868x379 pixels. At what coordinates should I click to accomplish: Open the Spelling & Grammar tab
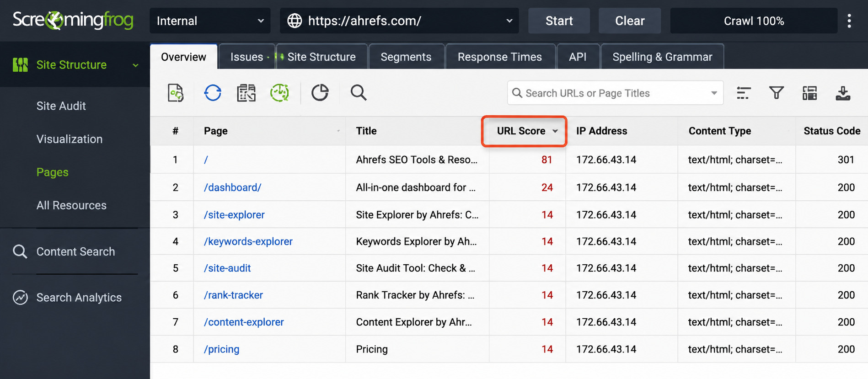point(662,57)
